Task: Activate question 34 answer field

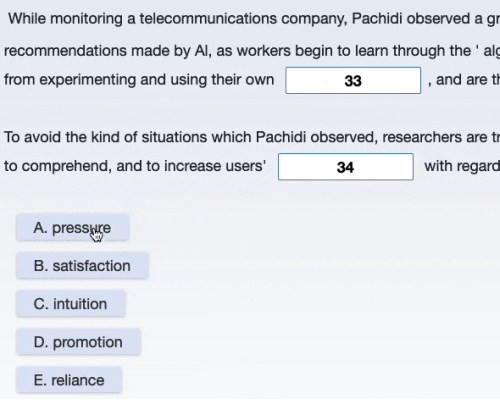Action: click(346, 167)
